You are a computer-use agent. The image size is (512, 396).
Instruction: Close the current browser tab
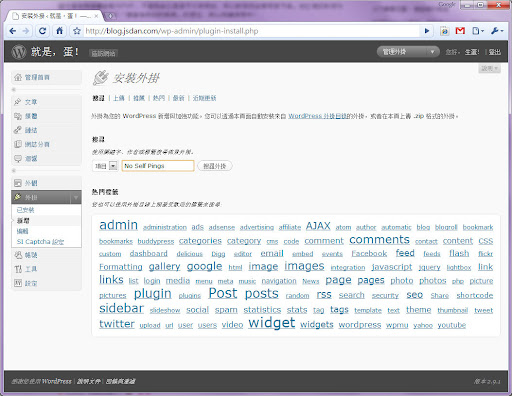click(96, 16)
